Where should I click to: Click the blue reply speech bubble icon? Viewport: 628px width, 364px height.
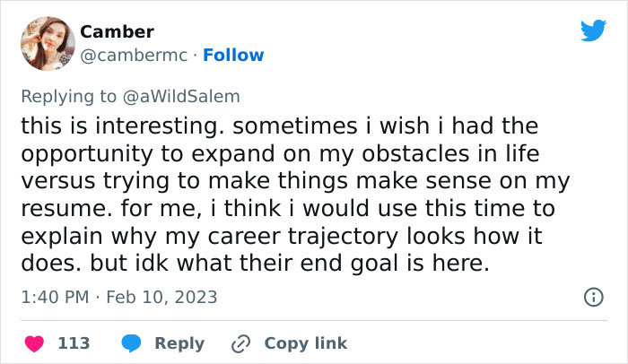130,343
